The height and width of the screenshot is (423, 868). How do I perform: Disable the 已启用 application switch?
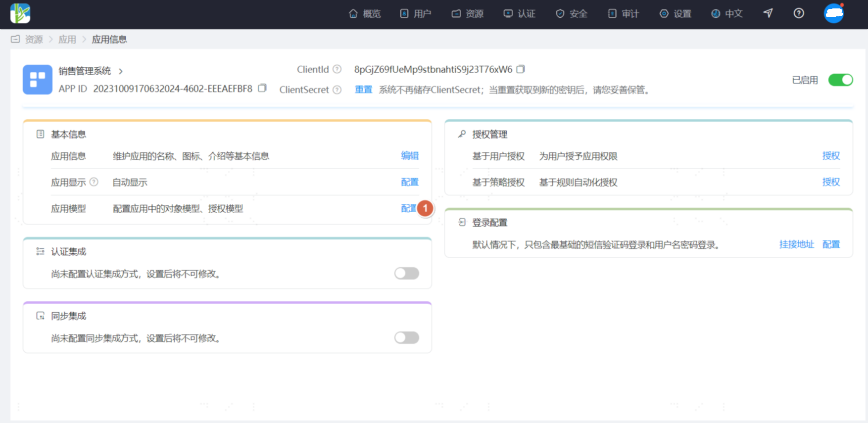840,80
